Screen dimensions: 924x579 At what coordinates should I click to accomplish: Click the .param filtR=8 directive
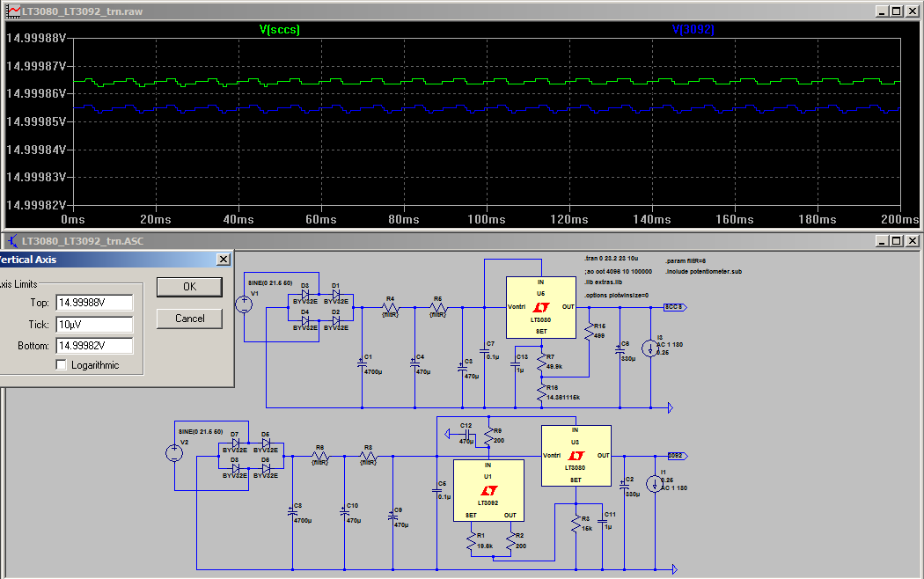point(686,261)
